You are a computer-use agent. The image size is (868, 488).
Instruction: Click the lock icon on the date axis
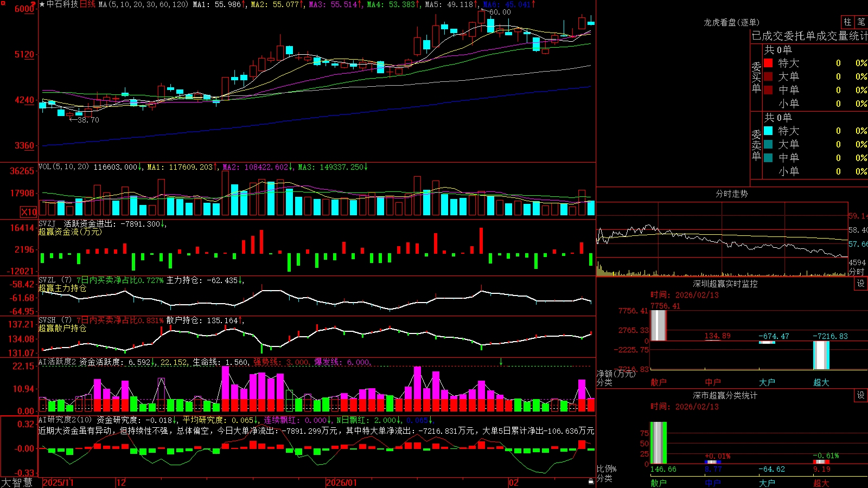[591, 481]
